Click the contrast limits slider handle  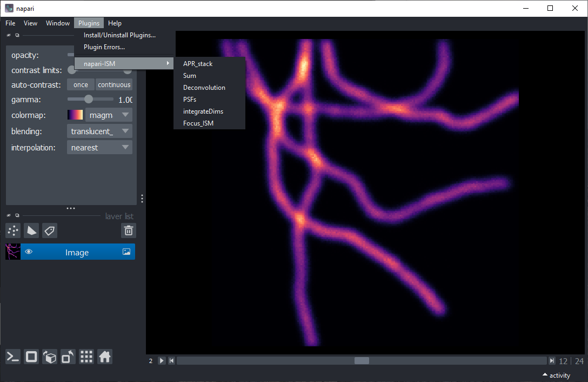[x=71, y=70]
